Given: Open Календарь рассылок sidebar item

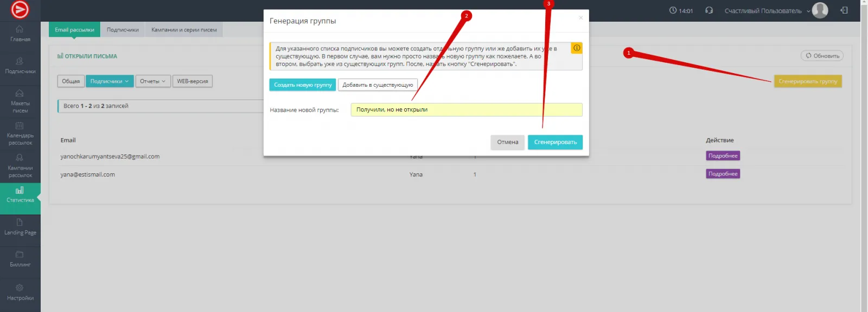Looking at the screenshot, I should [x=20, y=133].
